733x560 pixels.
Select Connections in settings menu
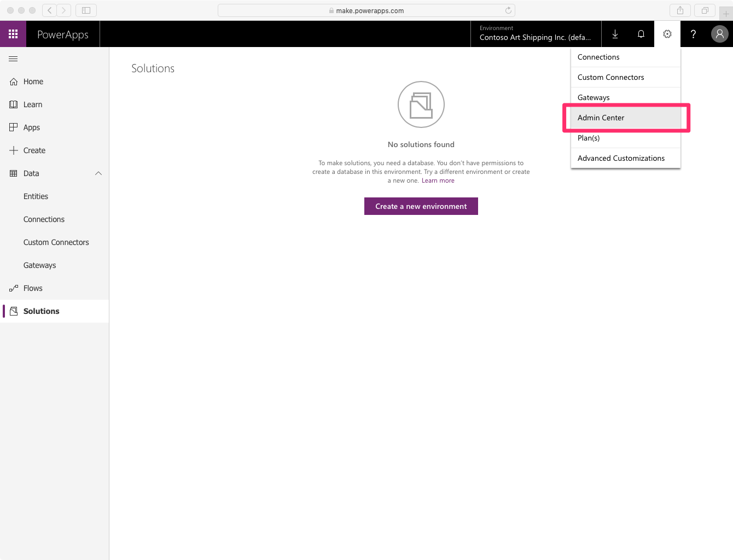626,57
